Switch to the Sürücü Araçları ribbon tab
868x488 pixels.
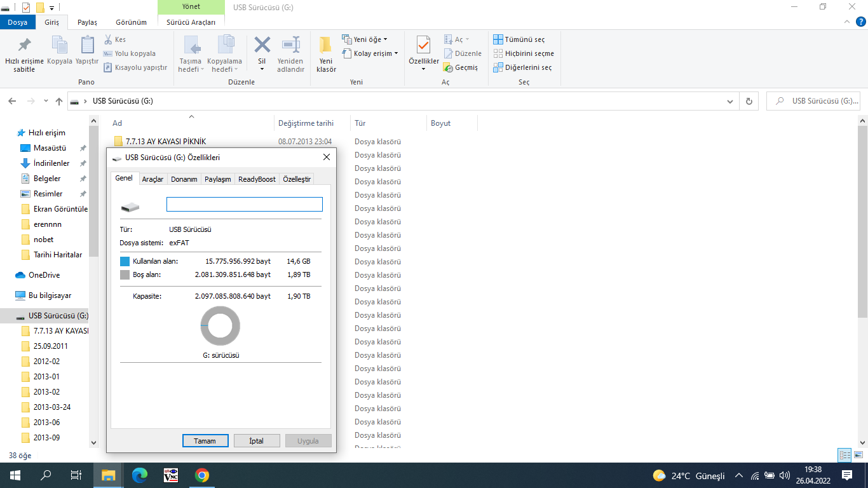pos(191,22)
